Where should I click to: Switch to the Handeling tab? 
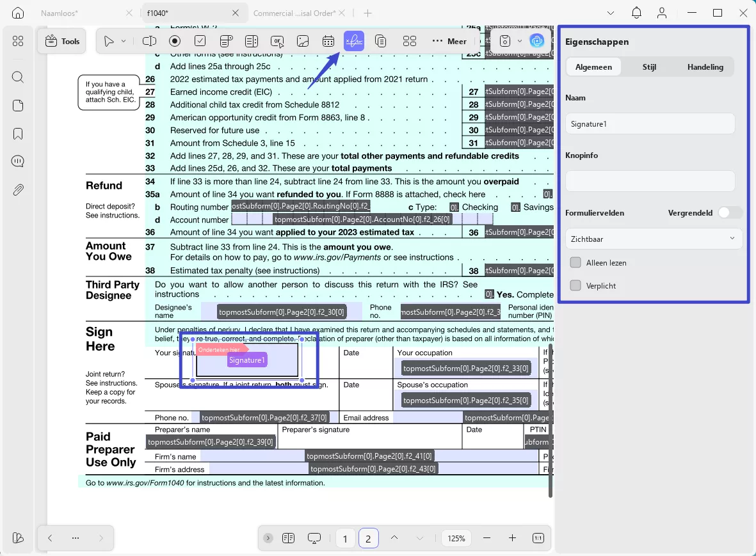705,67
